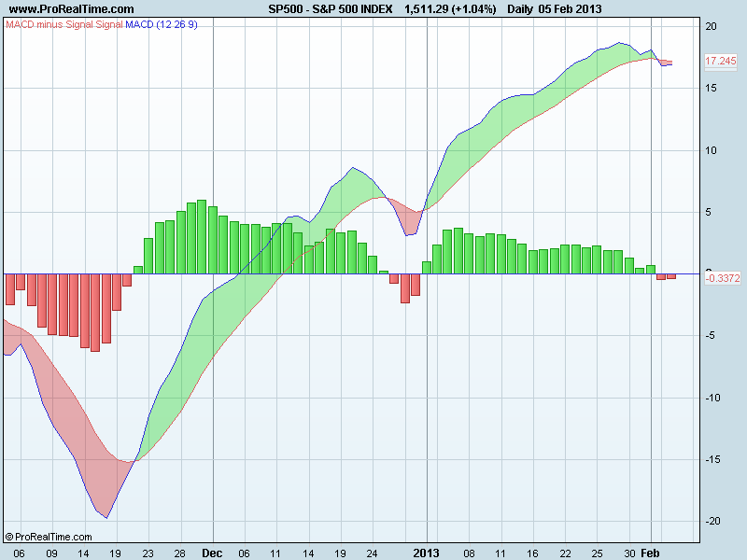The image size is (747, 560).
Task: Click the 10 value on right axis
Action: click(x=711, y=150)
